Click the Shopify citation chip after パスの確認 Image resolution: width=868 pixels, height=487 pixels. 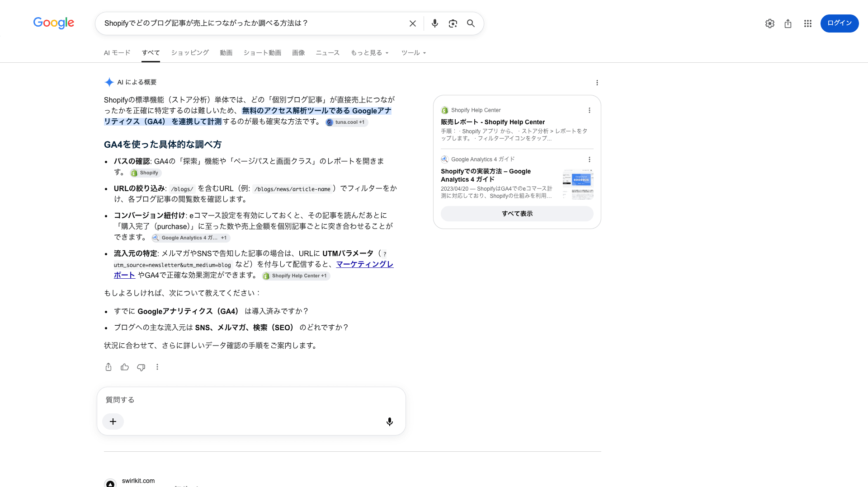pos(146,173)
